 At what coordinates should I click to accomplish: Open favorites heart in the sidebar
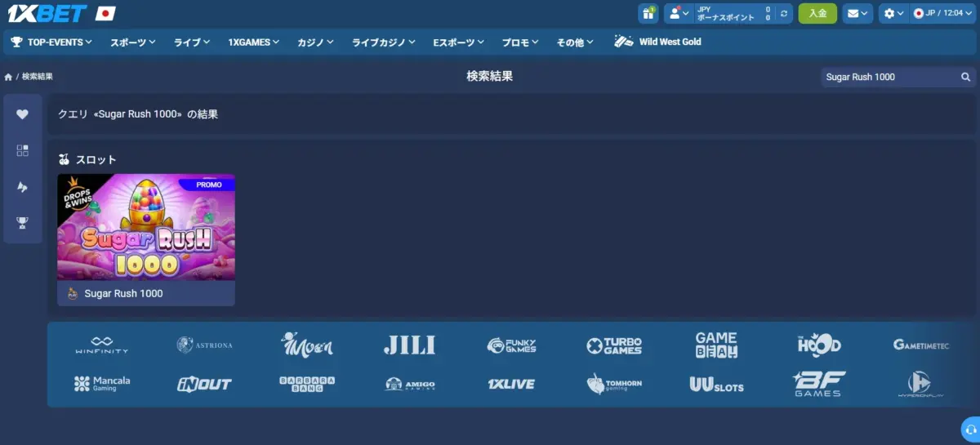pos(22,114)
